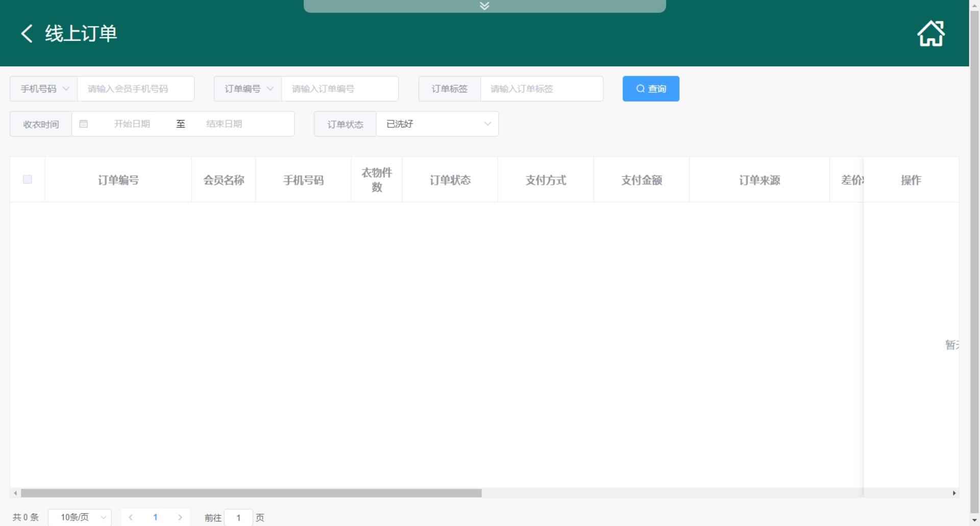This screenshot has height=526, width=980.
Task: Expand the top pull-down double chevron
Action: [x=484, y=6]
